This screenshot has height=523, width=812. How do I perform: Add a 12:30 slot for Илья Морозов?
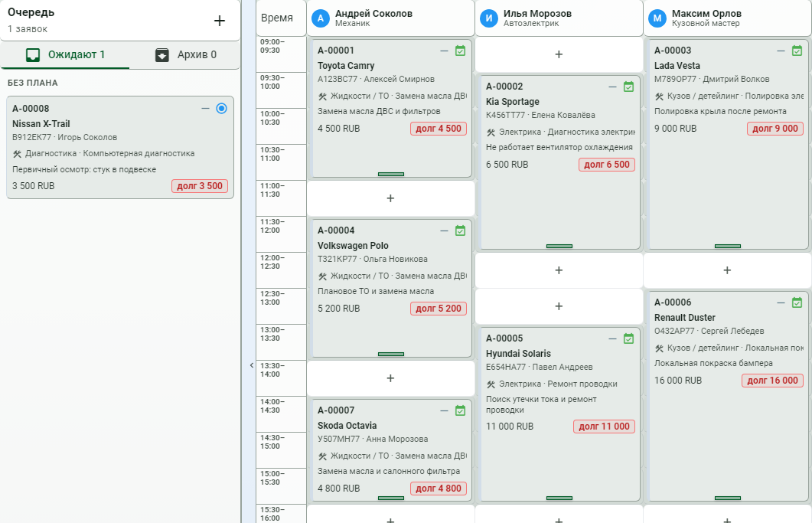click(559, 306)
